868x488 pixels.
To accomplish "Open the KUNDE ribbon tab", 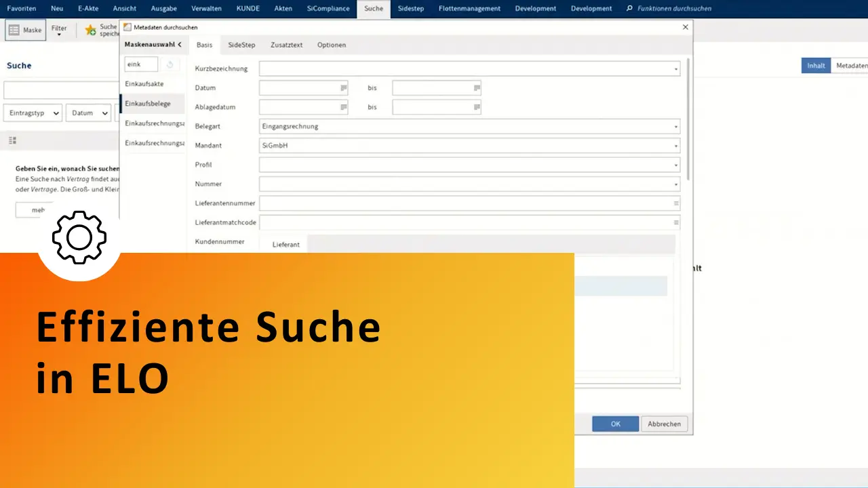I will point(248,9).
